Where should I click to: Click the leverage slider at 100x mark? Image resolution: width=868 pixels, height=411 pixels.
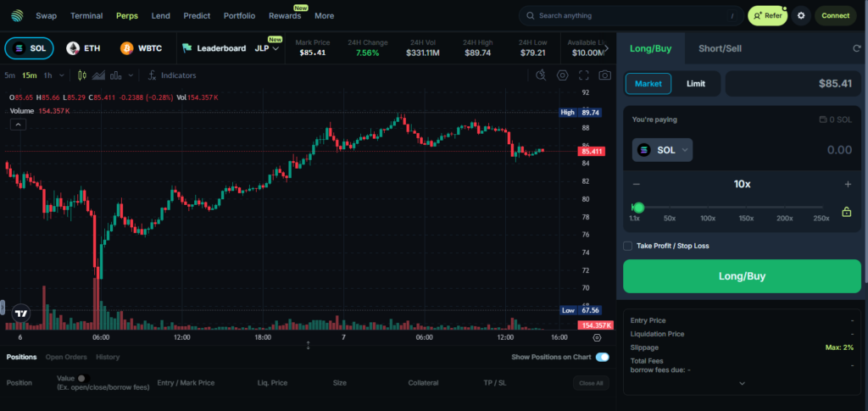708,208
